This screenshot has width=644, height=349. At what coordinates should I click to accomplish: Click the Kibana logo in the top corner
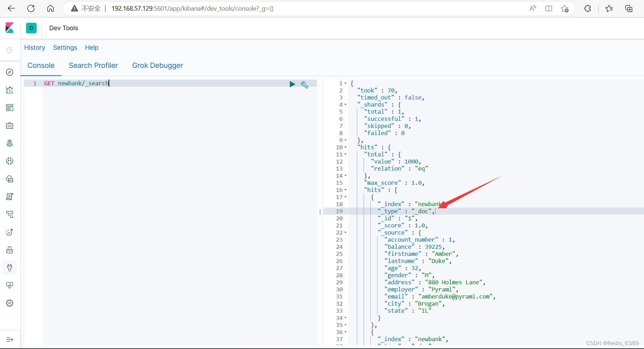[x=10, y=28]
